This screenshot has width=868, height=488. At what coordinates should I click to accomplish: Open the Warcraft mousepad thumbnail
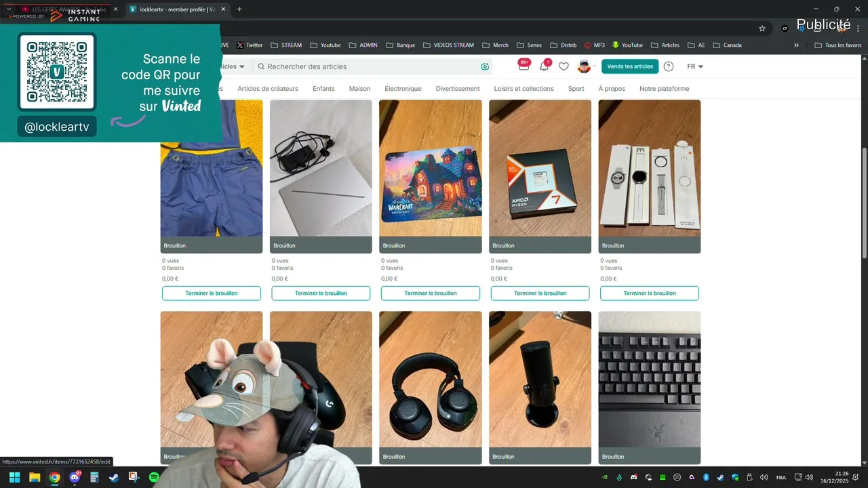coord(431,176)
